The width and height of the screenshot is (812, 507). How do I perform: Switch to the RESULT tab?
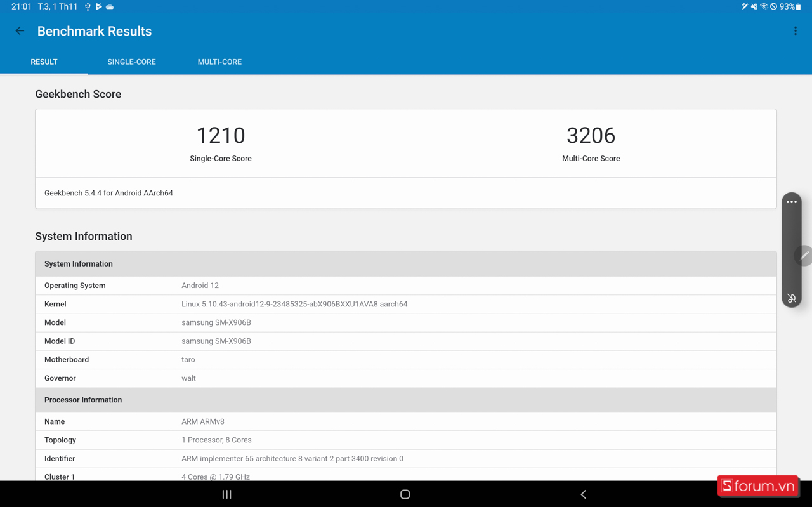pyautogui.click(x=44, y=62)
